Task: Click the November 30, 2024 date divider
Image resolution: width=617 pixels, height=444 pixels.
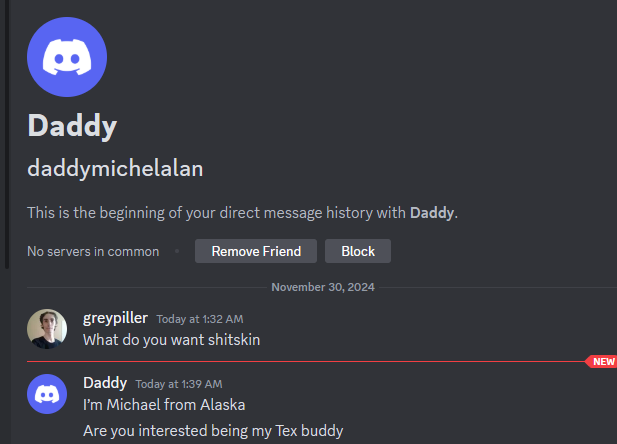Action: point(323,287)
